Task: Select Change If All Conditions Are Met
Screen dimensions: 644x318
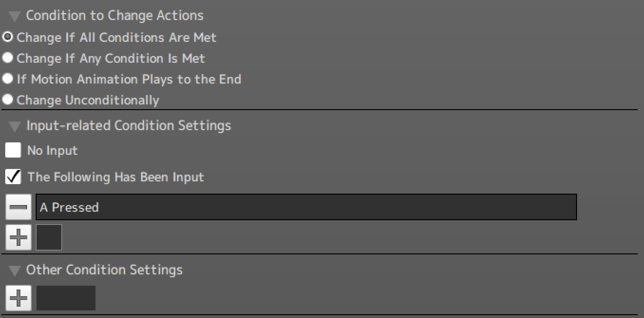Action: click(8, 37)
